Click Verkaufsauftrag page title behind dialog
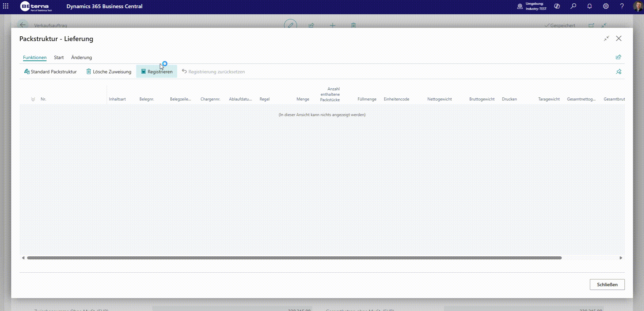The width and height of the screenshot is (644, 311). [x=51, y=25]
